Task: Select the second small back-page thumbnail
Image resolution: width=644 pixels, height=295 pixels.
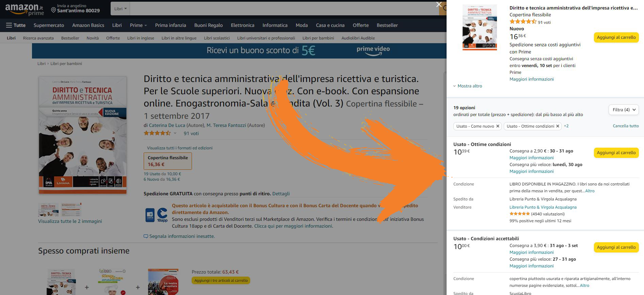Action: pyautogui.click(x=71, y=210)
